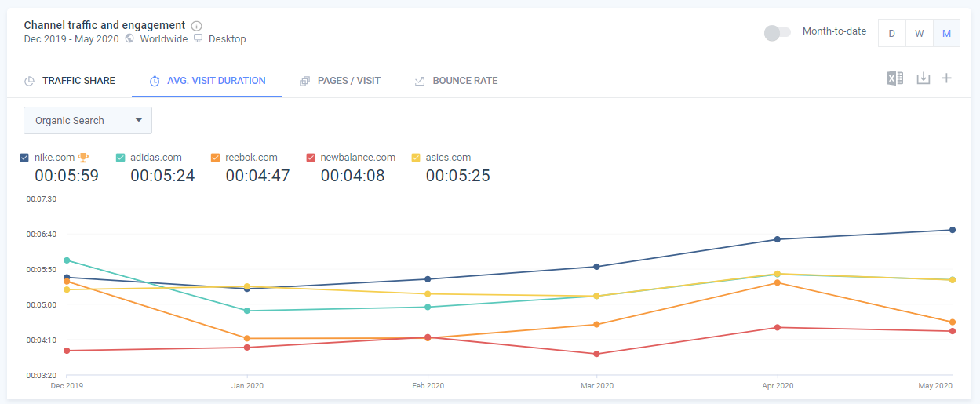Screen dimensions: 980x404
Task: Click newbalance.com Mar 2020 data point
Action: coord(596,354)
